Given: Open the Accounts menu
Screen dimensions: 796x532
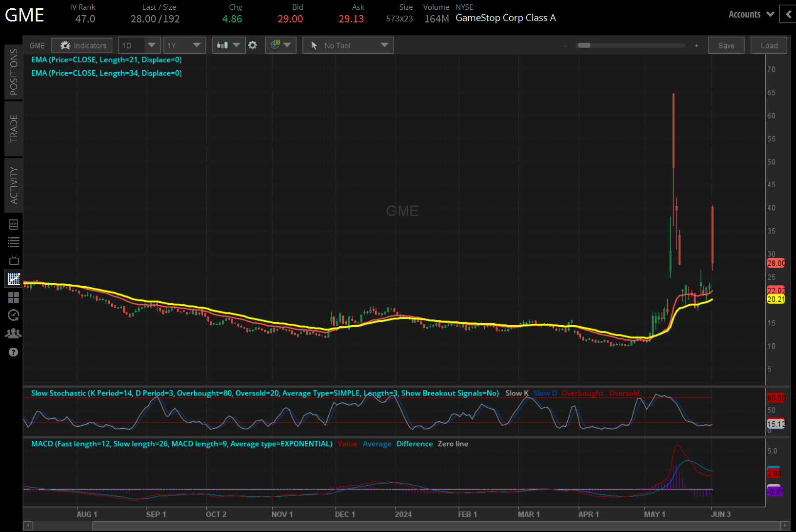Looking at the screenshot, I should [x=750, y=14].
